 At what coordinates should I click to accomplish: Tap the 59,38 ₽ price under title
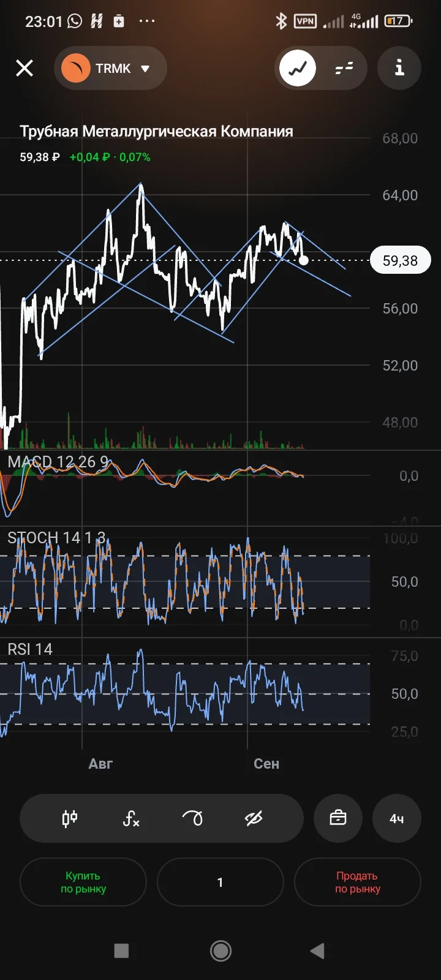[40, 157]
